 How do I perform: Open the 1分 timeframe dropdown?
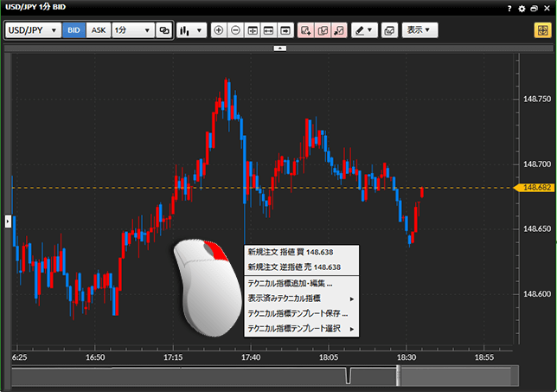pos(133,30)
